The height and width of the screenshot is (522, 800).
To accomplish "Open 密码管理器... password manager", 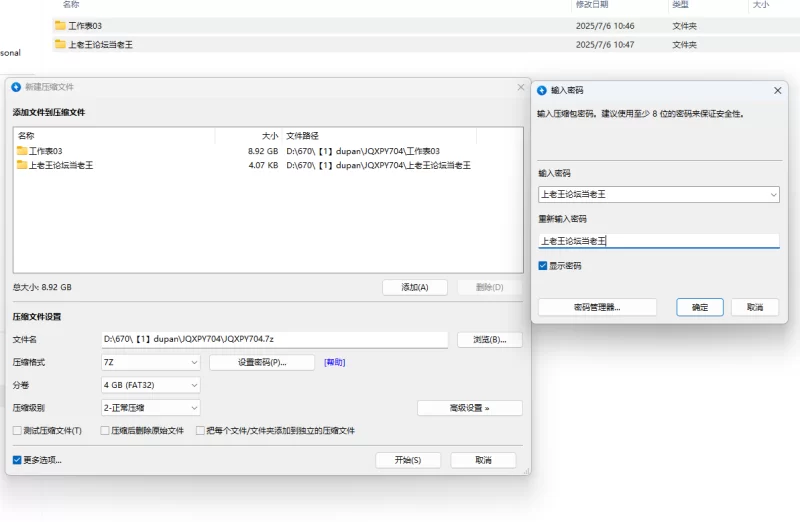I will pyautogui.click(x=597, y=307).
